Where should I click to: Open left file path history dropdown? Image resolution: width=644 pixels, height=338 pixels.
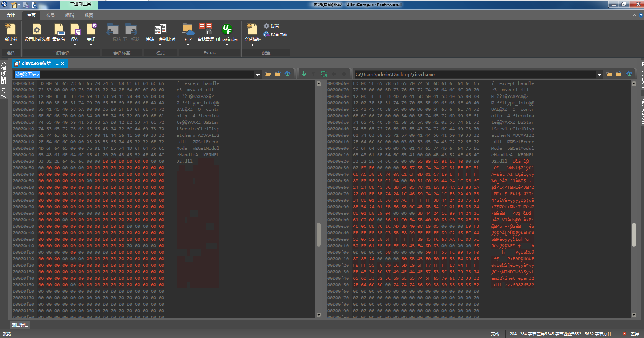[258, 75]
